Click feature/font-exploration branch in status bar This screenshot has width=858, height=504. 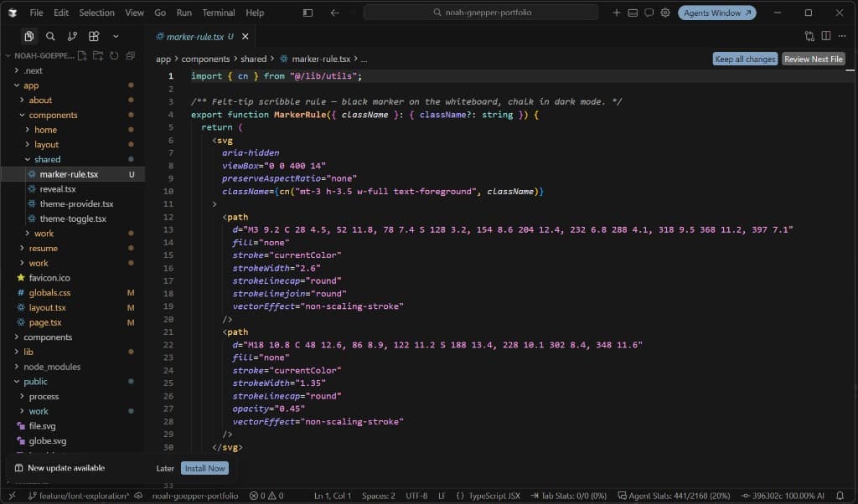point(79,496)
